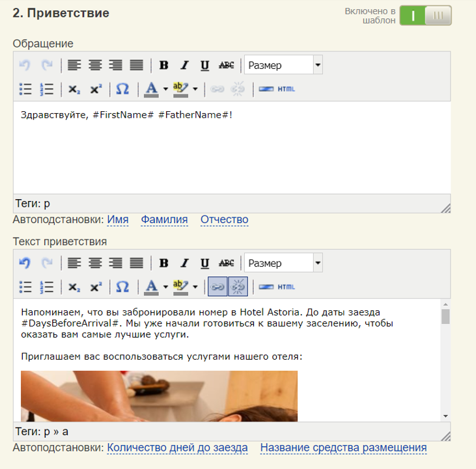Apply superscript in the Текст приветствия editor
This screenshot has width=476, height=469.
(96, 287)
